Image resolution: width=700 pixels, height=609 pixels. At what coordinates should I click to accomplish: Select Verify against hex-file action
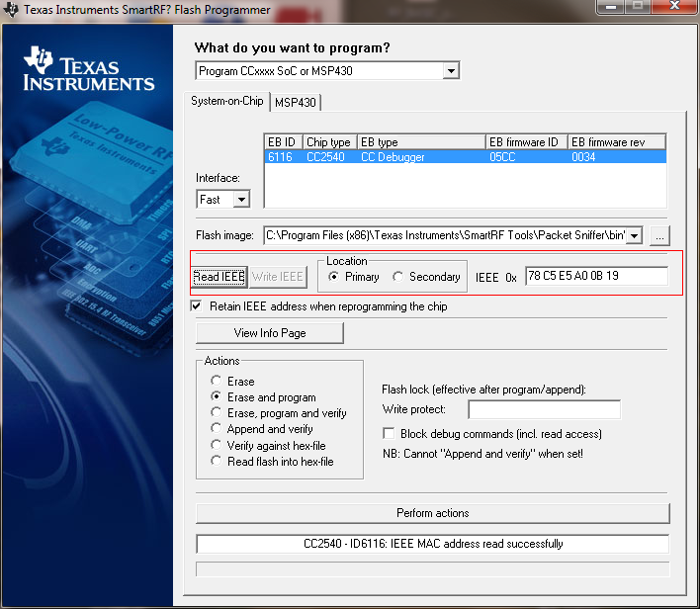[x=217, y=445]
